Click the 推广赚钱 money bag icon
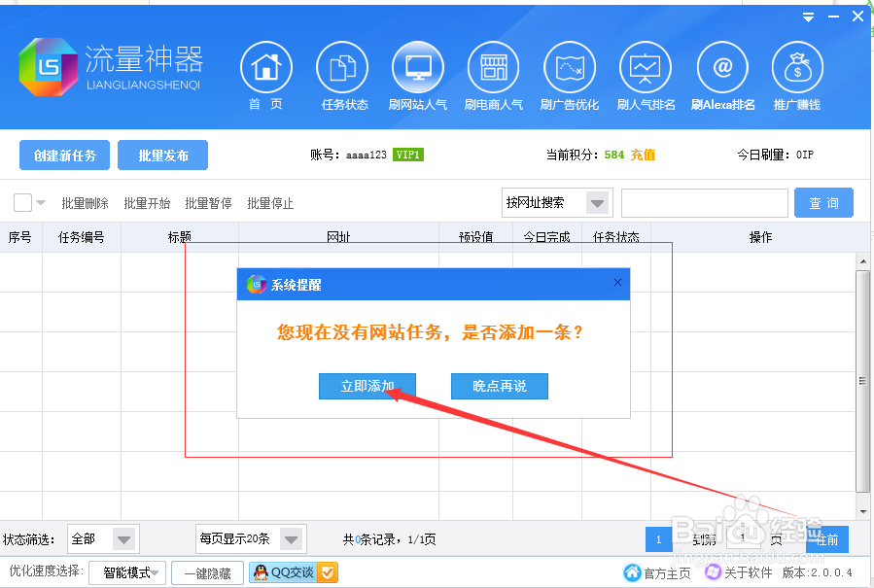 (x=797, y=68)
